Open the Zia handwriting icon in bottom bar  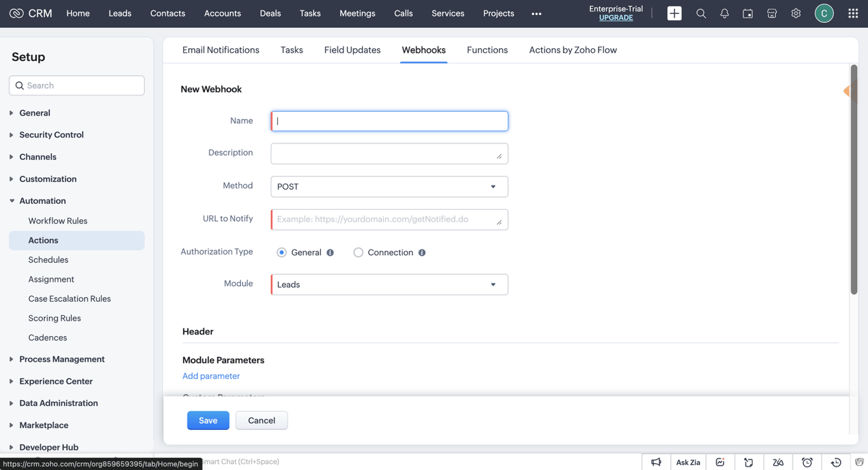[x=778, y=462]
